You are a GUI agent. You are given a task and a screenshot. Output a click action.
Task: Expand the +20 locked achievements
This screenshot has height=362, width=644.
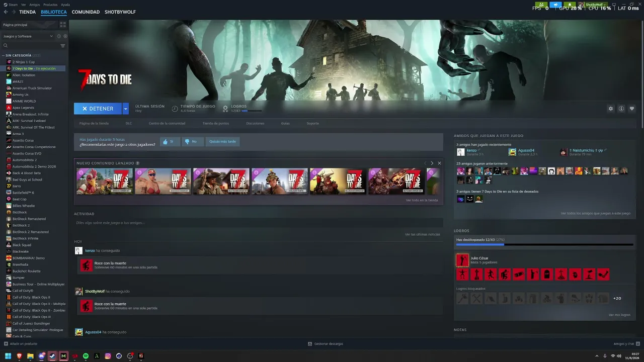617,298
